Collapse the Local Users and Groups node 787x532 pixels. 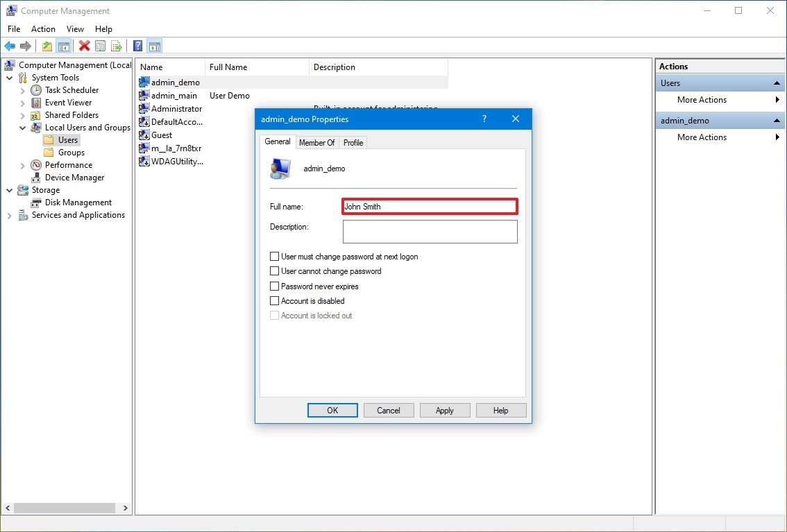22,127
